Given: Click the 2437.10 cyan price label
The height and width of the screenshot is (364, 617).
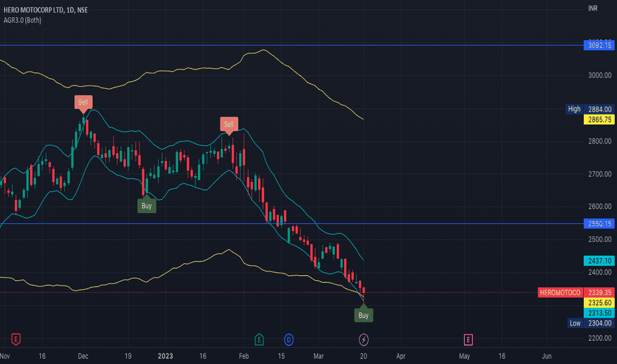Looking at the screenshot, I should [599, 261].
